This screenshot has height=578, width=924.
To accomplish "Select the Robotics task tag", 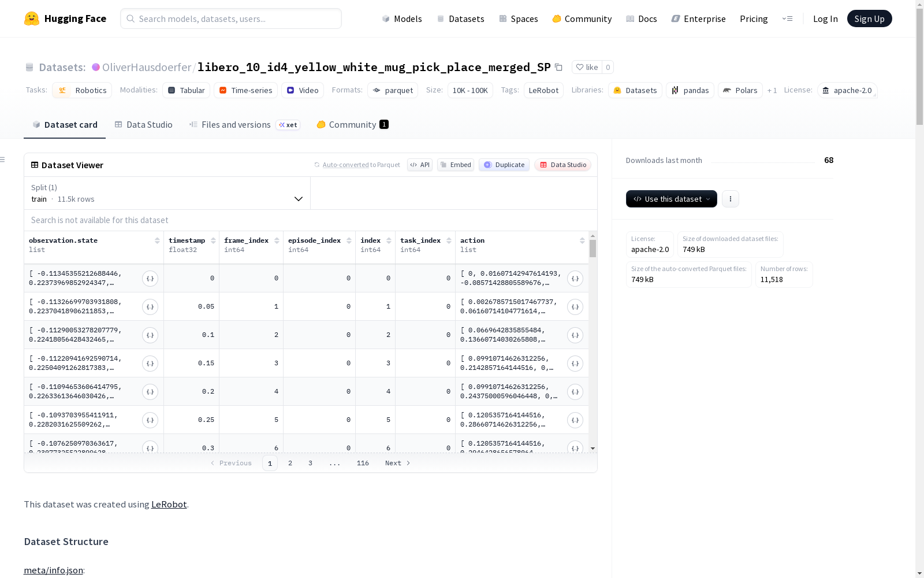I will coord(82,90).
